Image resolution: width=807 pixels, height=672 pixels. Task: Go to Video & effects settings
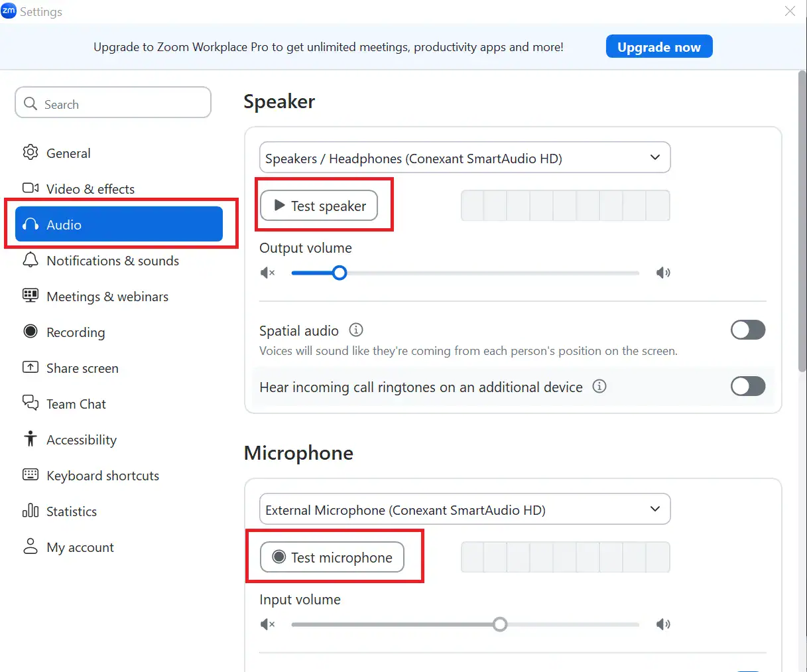[90, 189]
